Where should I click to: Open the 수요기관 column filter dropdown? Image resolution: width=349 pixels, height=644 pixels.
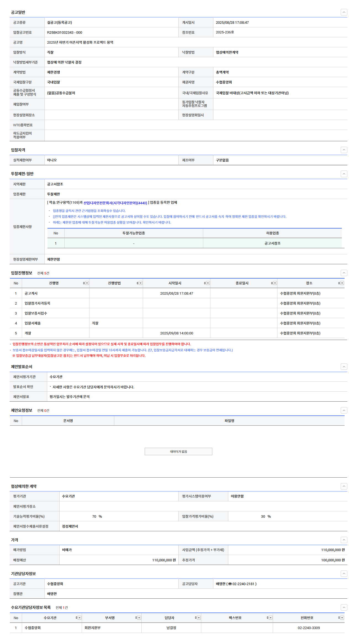point(80,618)
